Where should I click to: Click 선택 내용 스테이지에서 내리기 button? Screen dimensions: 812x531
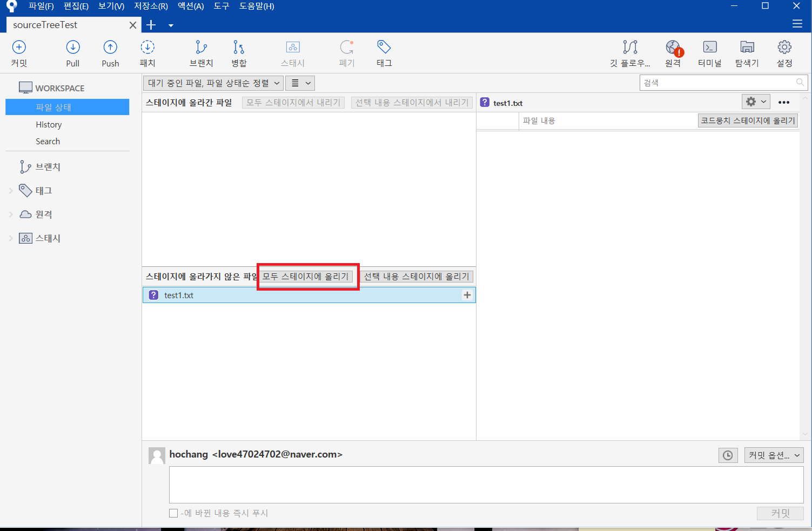pos(412,103)
